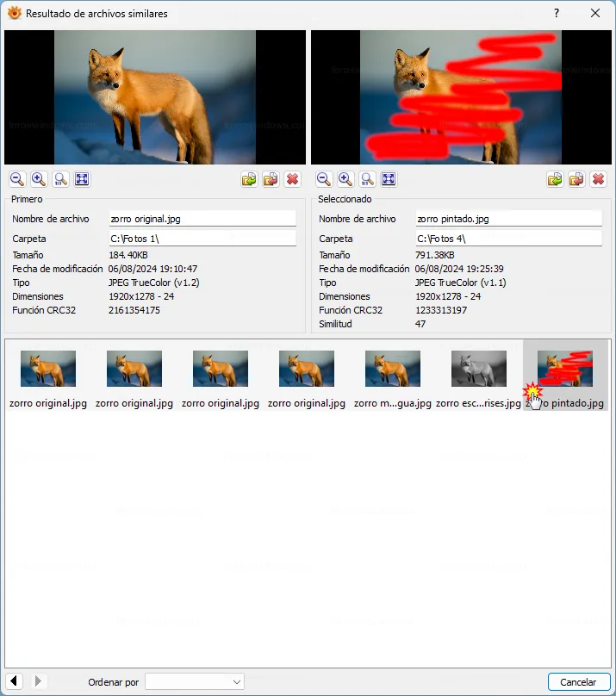The width and height of the screenshot is (616, 696).
Task: Click the size value '791.38KB'
Action: 435,255
